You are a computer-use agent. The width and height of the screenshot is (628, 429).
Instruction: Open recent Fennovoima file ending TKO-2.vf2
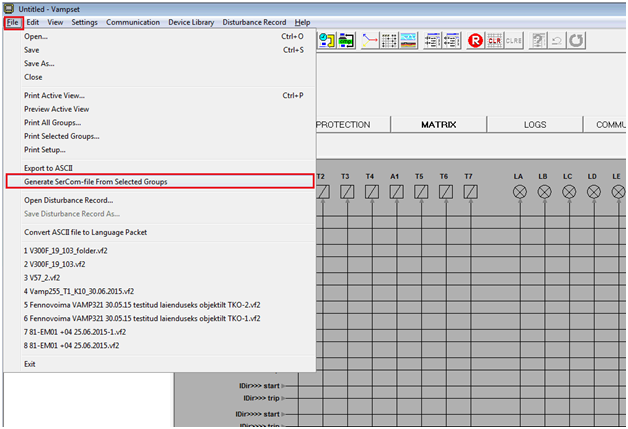(160, 305)
